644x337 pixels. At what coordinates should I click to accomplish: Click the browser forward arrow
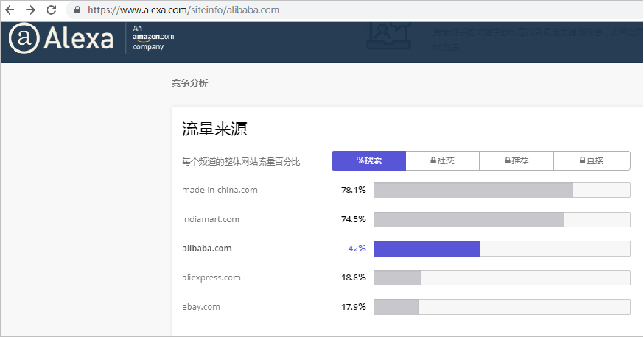point(30,10)
